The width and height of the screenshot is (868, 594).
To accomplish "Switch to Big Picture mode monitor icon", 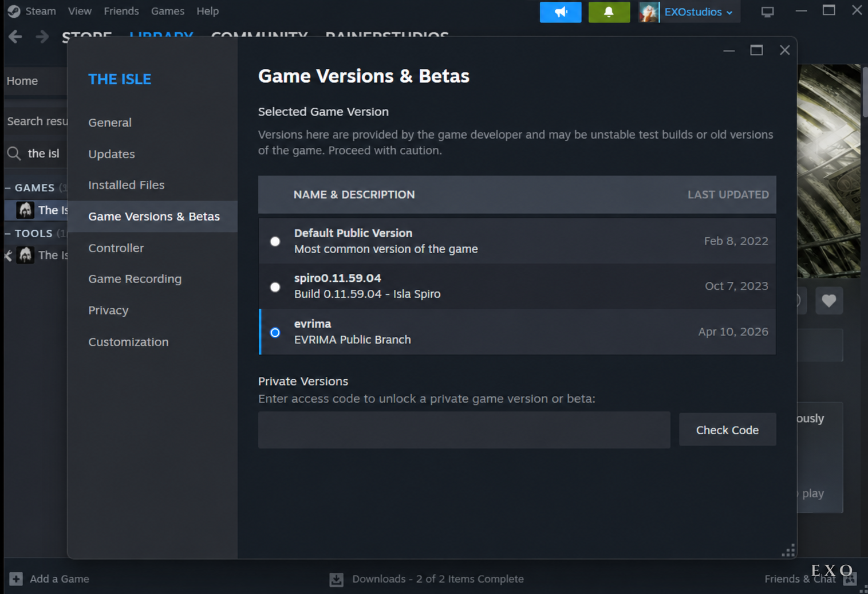I will coord(768,11).
